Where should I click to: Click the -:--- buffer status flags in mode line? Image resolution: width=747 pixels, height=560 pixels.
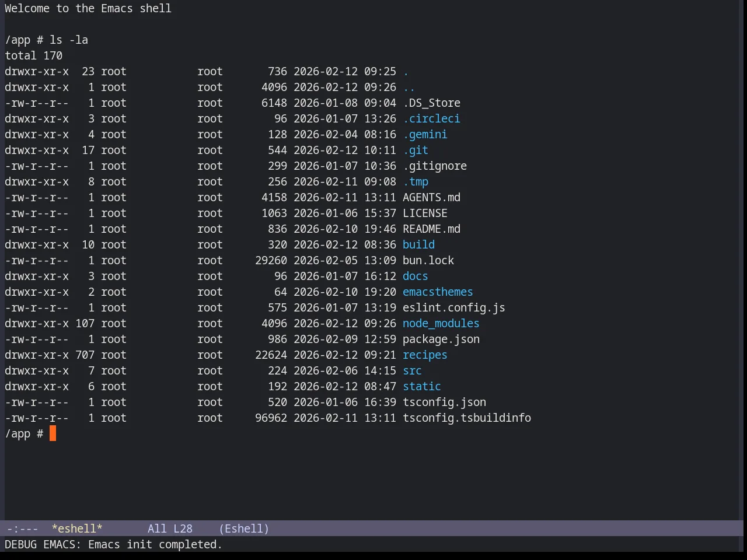click(22, 528)
